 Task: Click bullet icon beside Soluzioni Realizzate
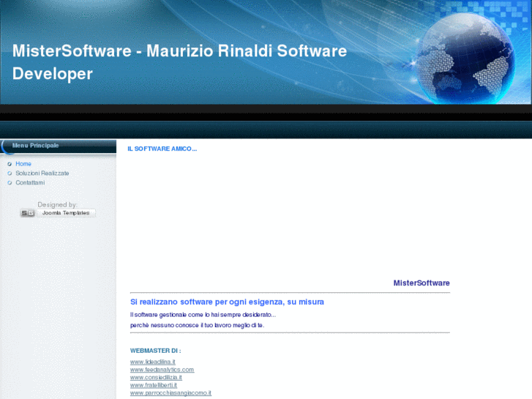pos(10,174)
